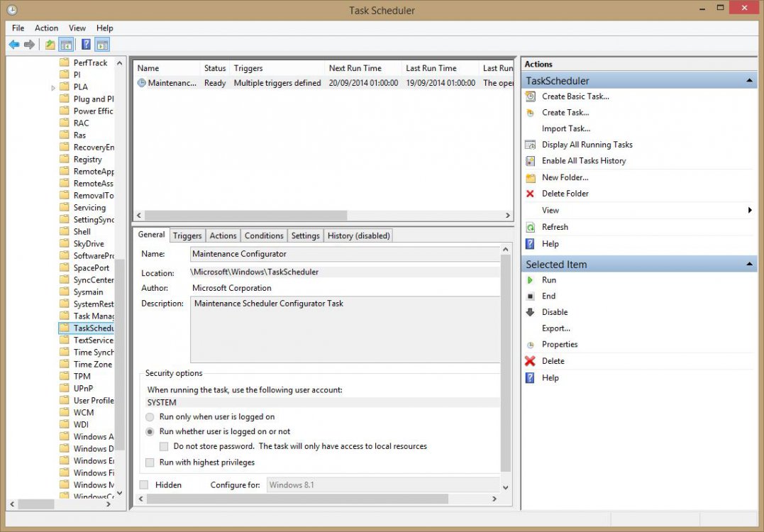
Task: Open the View submenu arrow in Actions
Action: [750, 210]
